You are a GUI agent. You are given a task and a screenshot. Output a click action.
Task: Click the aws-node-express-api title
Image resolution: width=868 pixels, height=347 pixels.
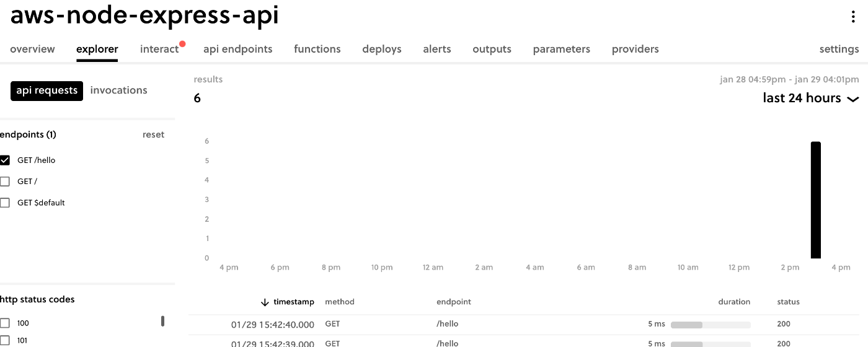click(144, 15)
